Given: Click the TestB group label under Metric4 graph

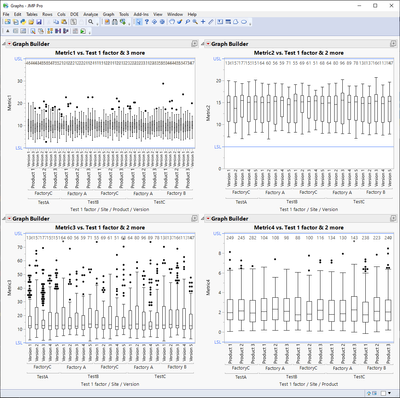Looking at the screenshot, I should pos(292,376).
